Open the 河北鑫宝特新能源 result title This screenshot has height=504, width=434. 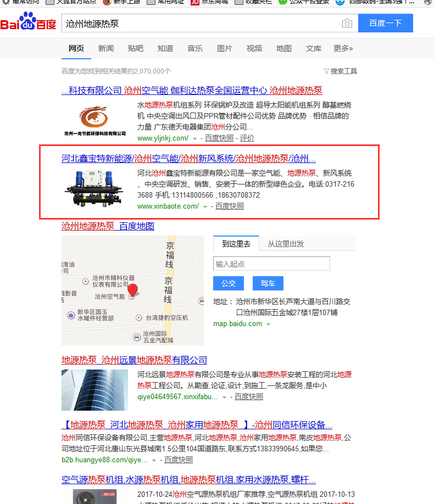click(188, 159)
